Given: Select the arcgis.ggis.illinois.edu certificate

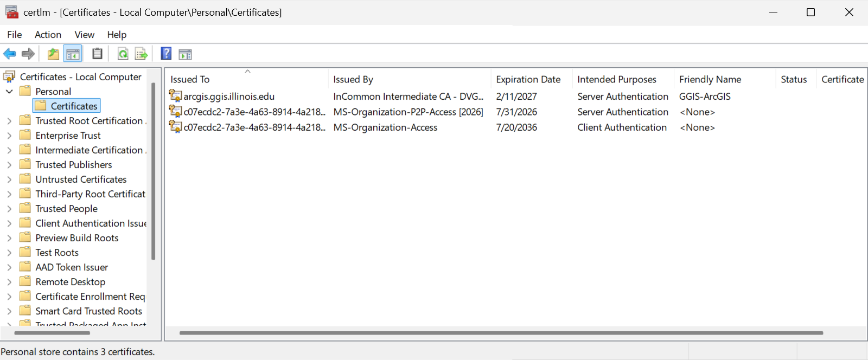Looking at the screenshot, I should point(229,96).
